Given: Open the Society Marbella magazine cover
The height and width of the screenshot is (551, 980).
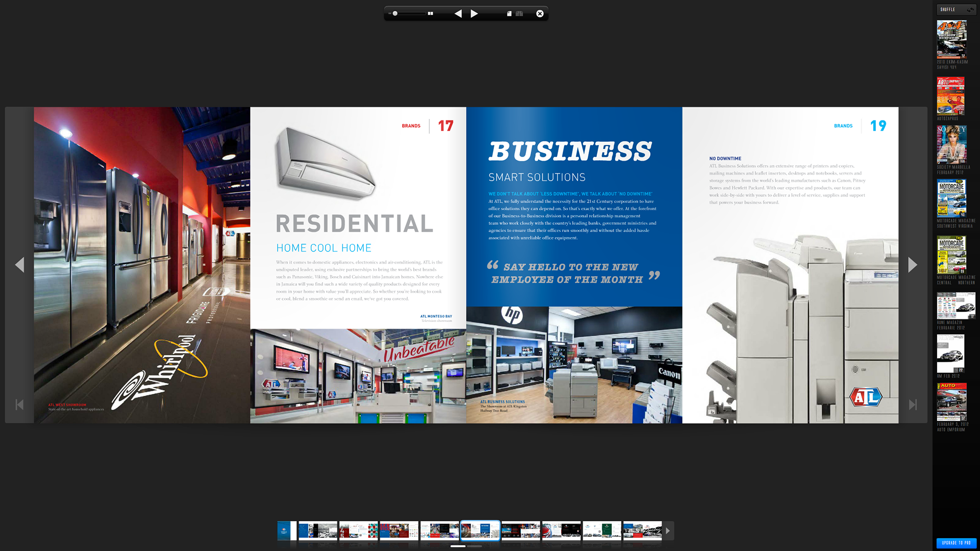Looking at the screenshot, I should 951,144.
